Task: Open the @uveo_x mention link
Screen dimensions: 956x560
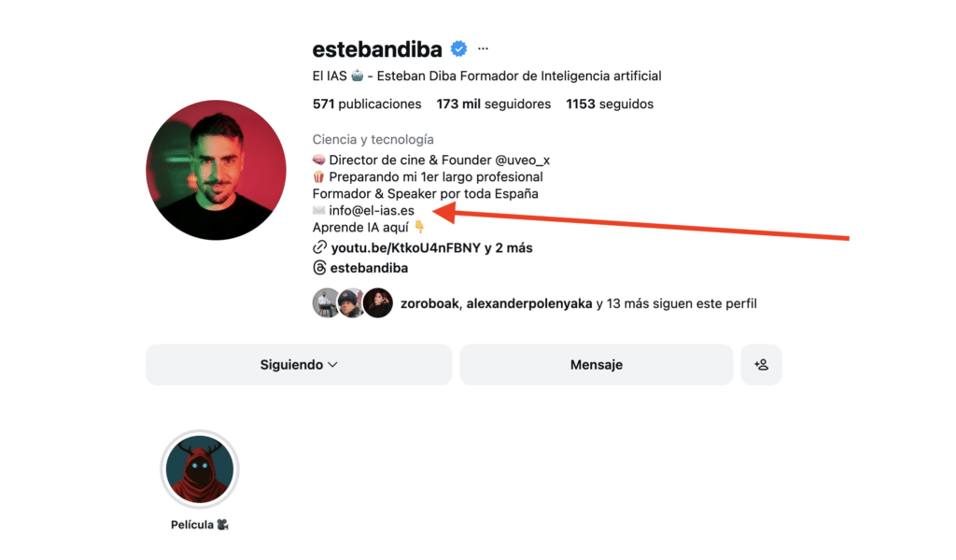Action: pos(522,161)
